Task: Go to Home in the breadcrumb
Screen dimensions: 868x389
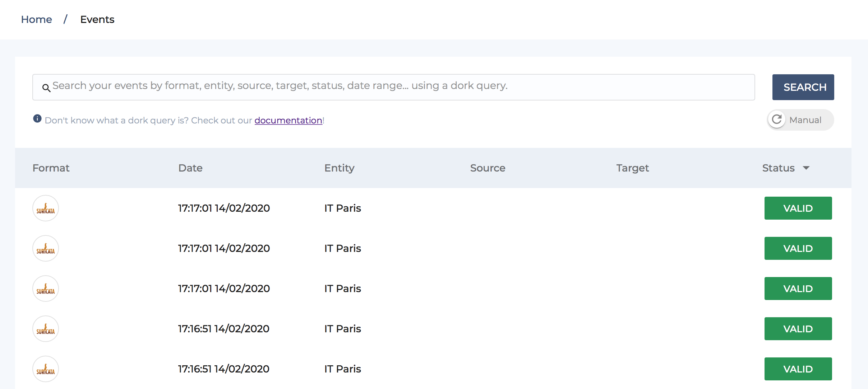Action: [37, 19]
